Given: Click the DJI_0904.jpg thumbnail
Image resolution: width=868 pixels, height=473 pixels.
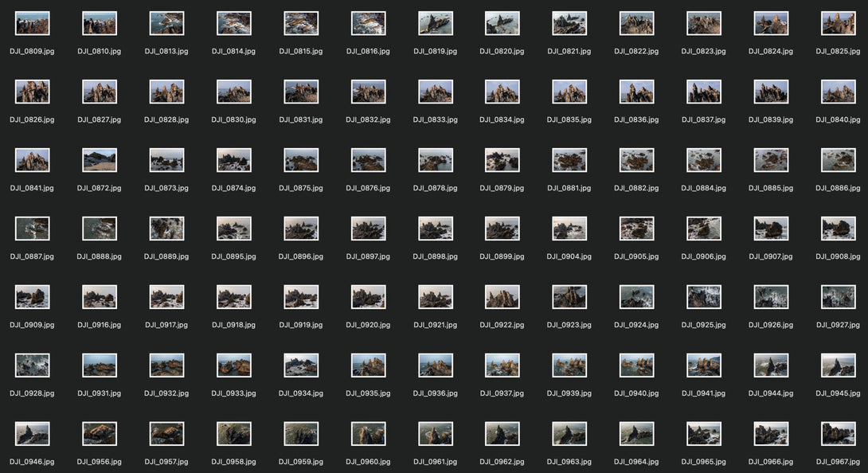Looking at the screenshot, I should [x=569, y=229].
